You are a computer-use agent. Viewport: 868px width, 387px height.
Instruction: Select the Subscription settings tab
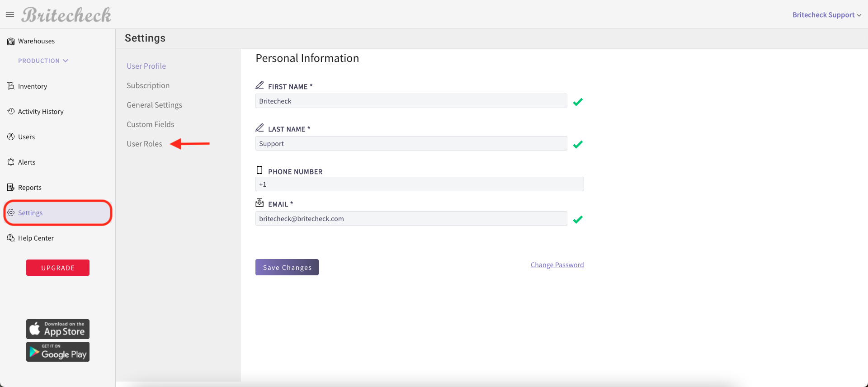[148, 85]
